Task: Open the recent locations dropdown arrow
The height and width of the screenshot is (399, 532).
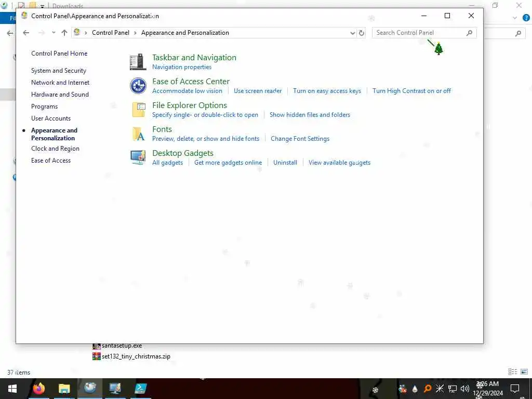Action: pos(54,33)
